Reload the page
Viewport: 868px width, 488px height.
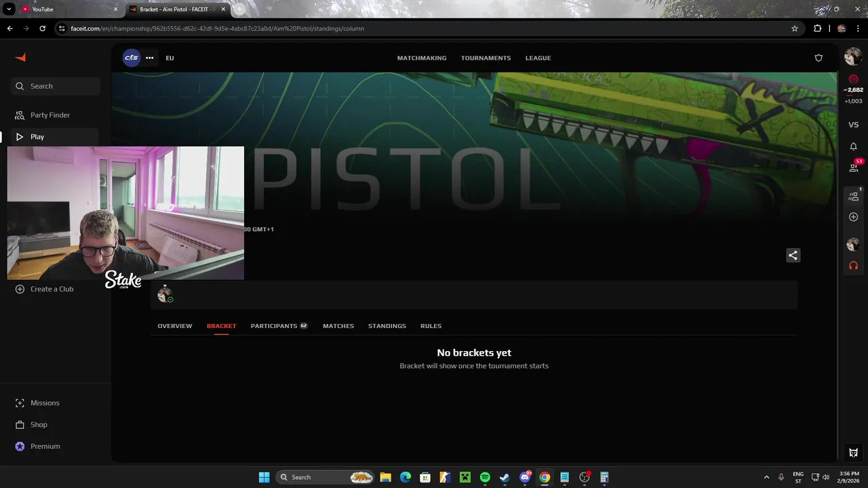click(42, 28)
